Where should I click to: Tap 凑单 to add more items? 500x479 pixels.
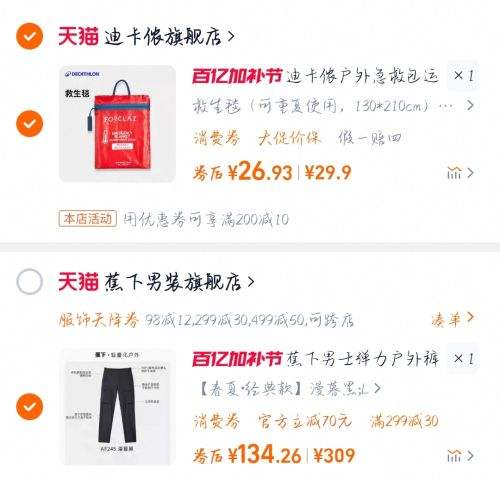tap(452, 320)
